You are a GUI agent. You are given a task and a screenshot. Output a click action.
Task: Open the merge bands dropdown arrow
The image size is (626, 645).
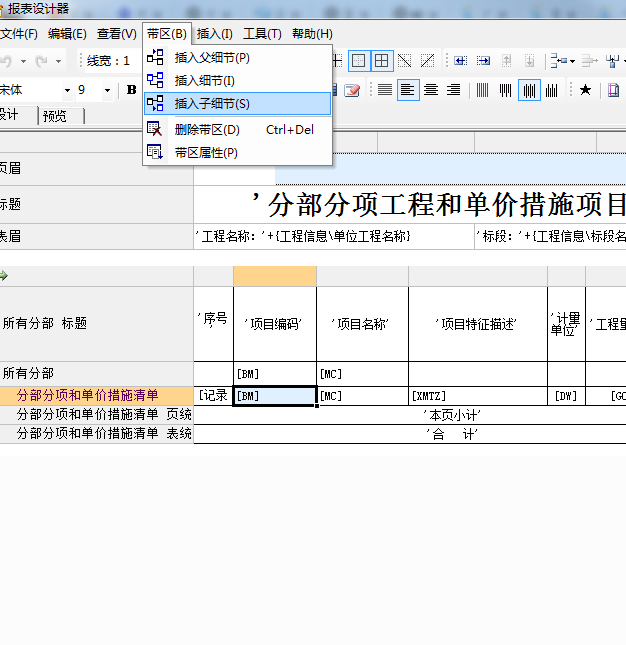pyautogui.click(x=572, y=61)
